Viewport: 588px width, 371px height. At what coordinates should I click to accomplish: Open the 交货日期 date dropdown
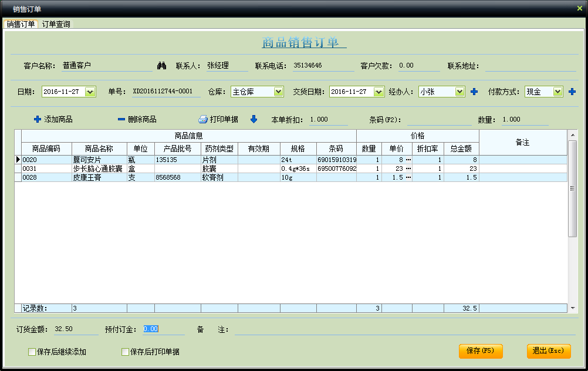(x=379, y=92)
